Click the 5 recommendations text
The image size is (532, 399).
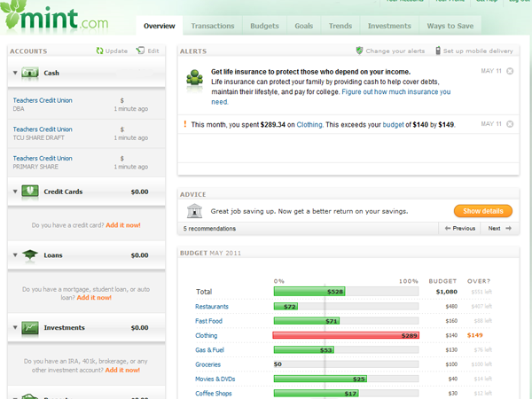(x=209, y=229)
